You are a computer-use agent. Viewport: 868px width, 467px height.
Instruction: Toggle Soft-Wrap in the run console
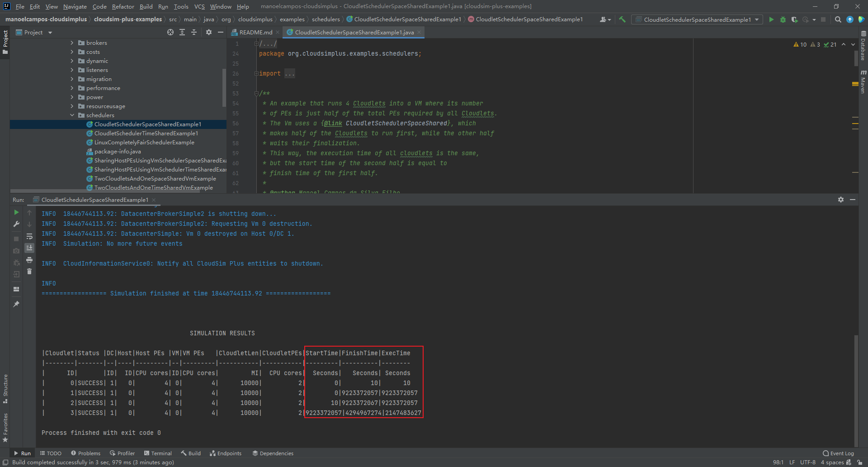(29, 236)
